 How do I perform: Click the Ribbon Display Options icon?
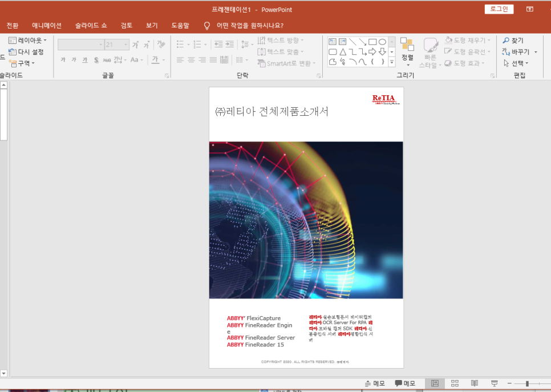[529, 9]
